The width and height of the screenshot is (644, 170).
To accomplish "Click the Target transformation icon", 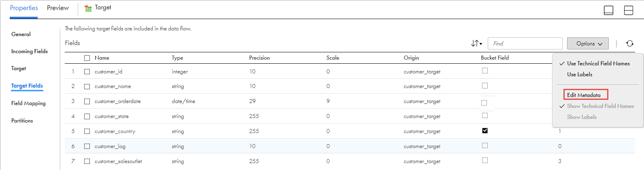I will [88, 8].
